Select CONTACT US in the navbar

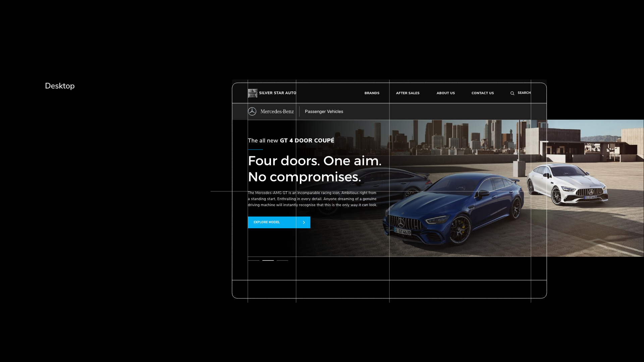tap(482, 93)
